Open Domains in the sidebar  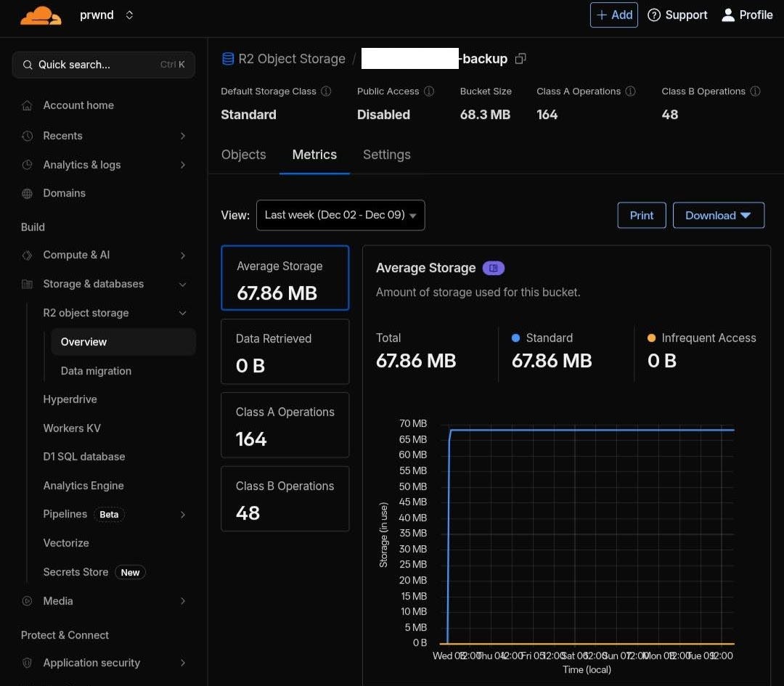(x=64, y=193)
